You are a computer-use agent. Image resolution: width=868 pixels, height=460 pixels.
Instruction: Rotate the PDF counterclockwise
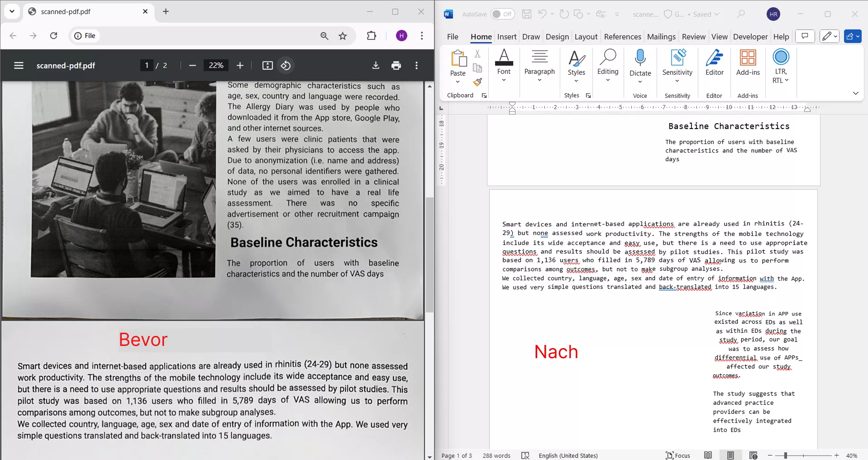[x=286, y=66]
